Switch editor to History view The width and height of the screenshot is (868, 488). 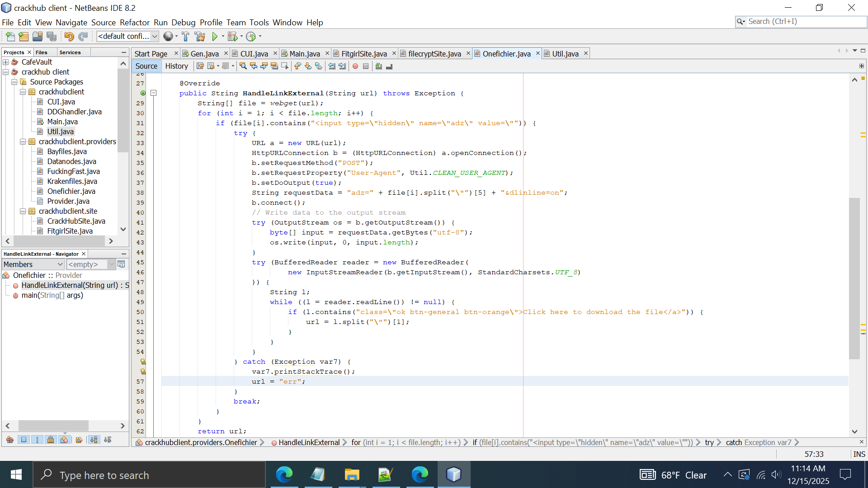click(x=176, y=66)
